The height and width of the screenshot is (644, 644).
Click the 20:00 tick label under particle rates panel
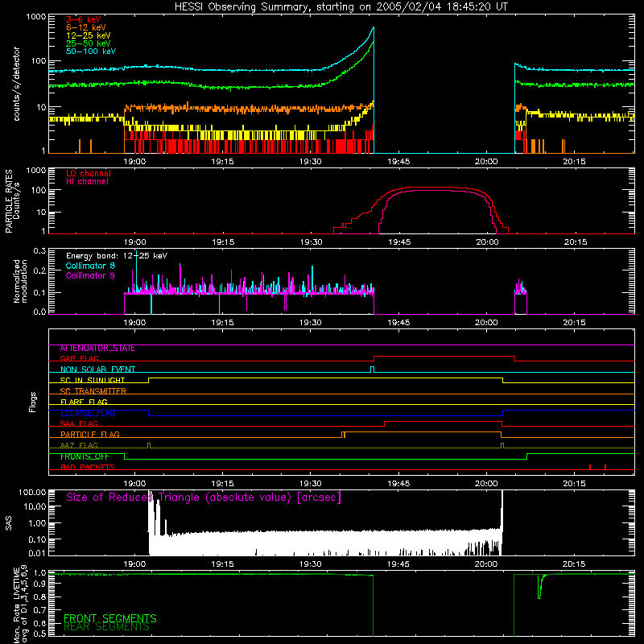488,242
